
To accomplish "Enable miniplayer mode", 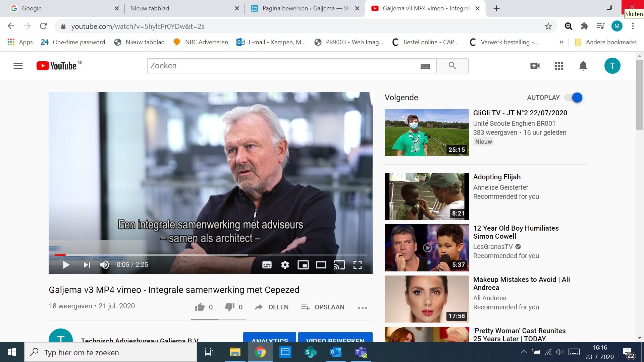I will [x=303, y=265].
